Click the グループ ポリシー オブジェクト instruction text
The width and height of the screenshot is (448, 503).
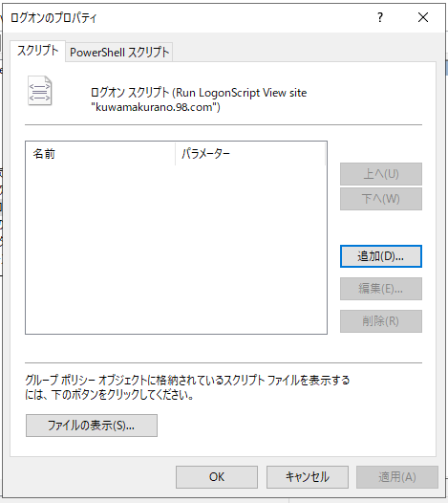(x=187, y=387)
